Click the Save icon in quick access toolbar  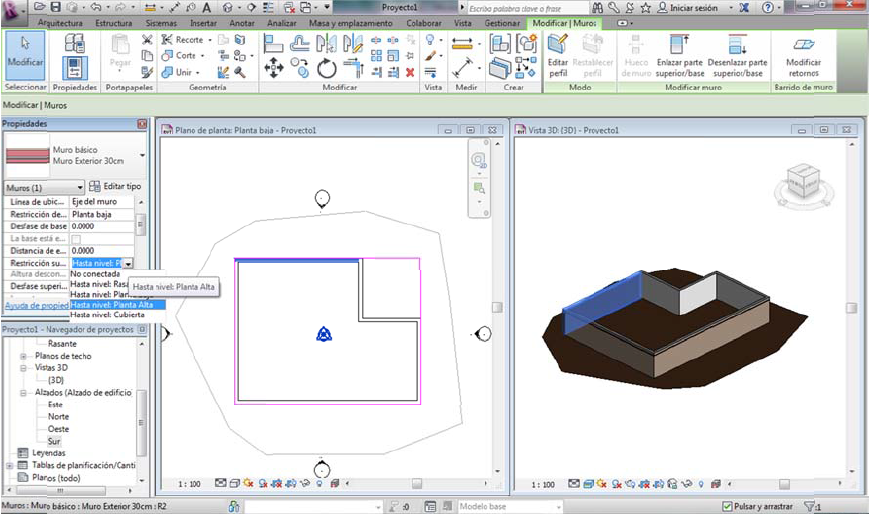(x=55, y=7)
